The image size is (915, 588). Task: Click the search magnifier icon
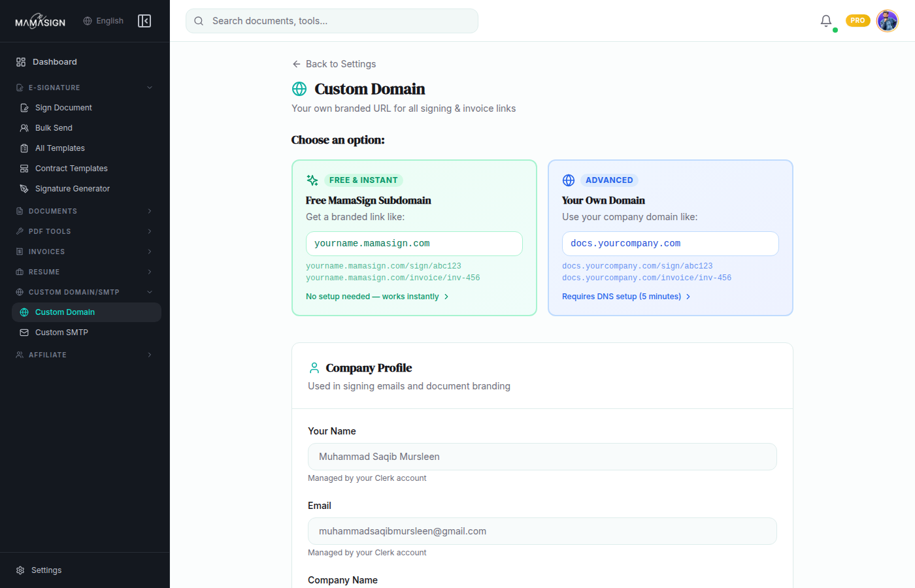click(x=199, y=21)
